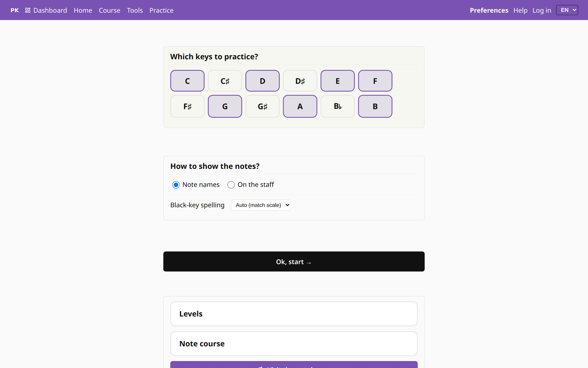Enable the F♯ key

[x=187, y=106]
